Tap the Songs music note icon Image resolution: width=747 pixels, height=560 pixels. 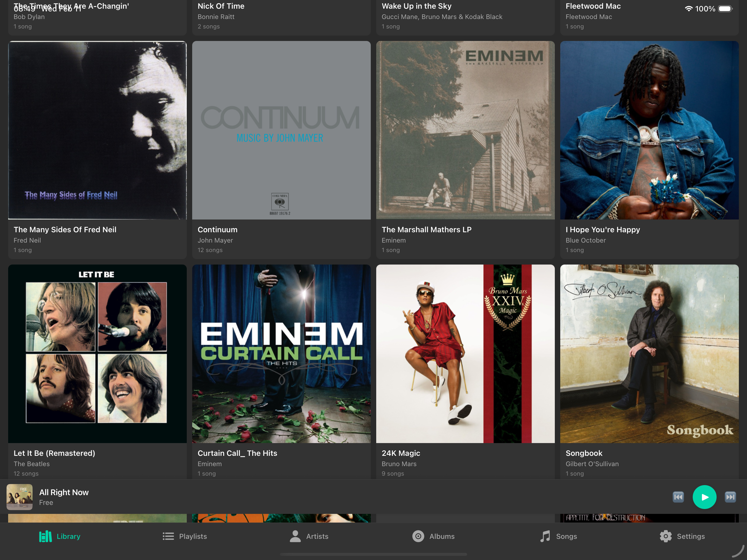click(x=545, y=536)
